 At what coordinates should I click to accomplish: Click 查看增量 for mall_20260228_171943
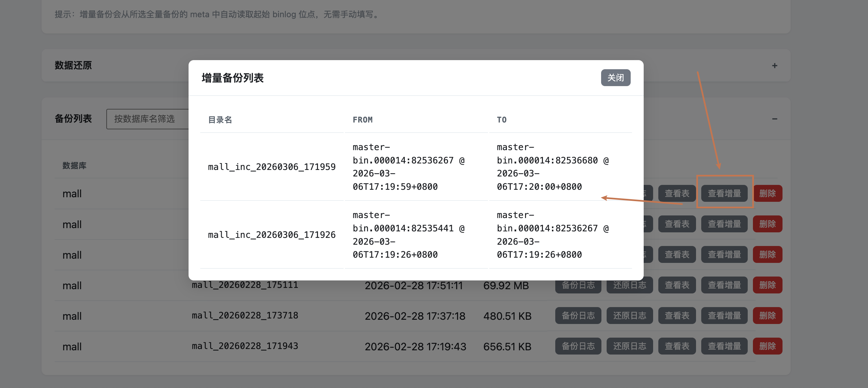pyautogui.click(x=724, y=346)
